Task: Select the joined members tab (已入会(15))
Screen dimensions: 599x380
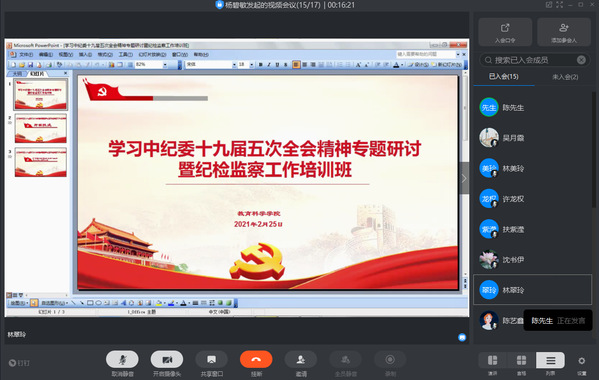Action: [503, 77]
